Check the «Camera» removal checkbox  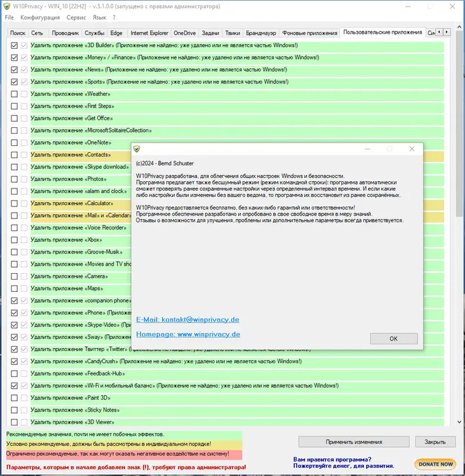coord(14,276)
